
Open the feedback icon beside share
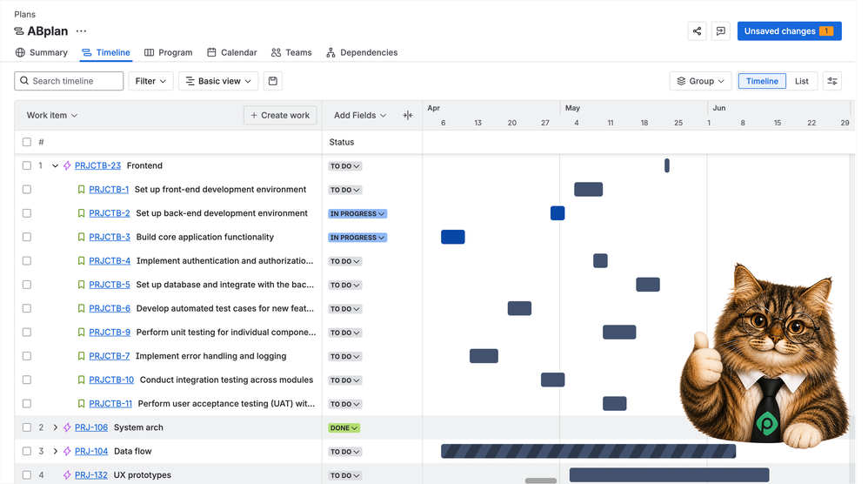point(720,31)
